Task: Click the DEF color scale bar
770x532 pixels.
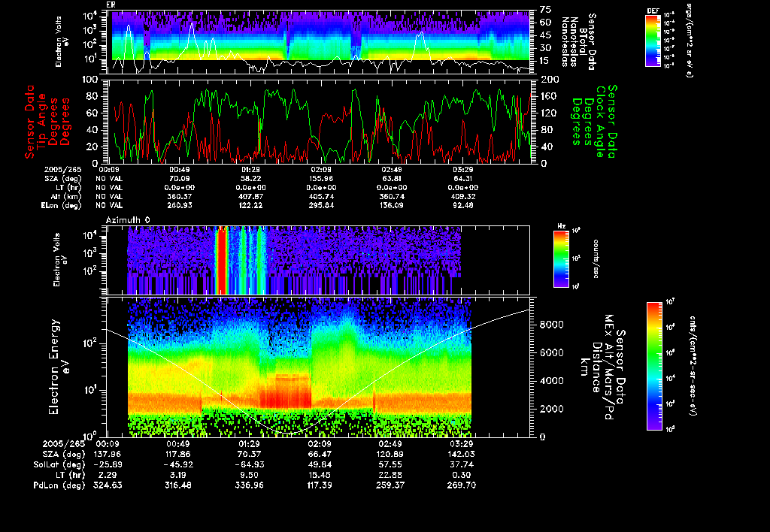Action: [x=653, y=41]
